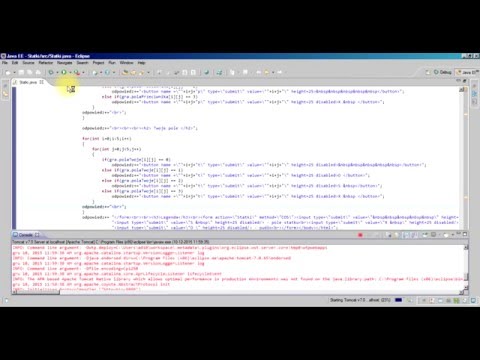
Task: Click the Open Type toolbar icon
Action: click(125, 72)
